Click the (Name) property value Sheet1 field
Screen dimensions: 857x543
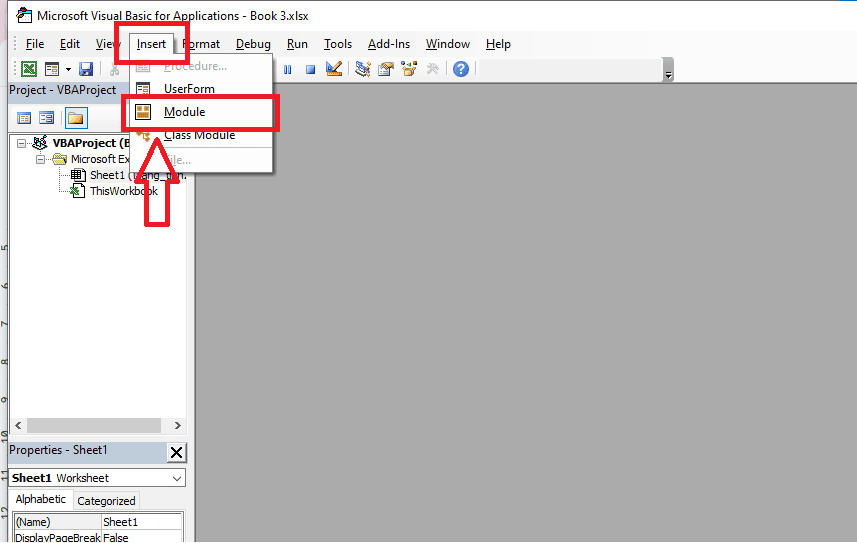click(x=142, y=522)
